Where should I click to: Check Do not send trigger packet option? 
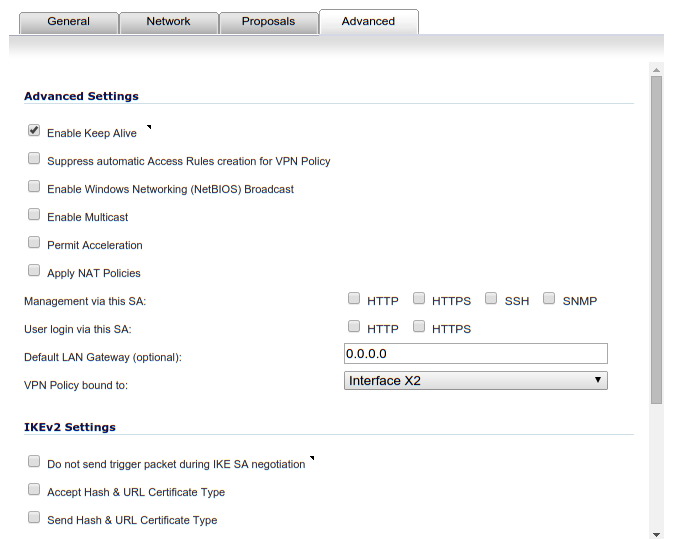34,462
